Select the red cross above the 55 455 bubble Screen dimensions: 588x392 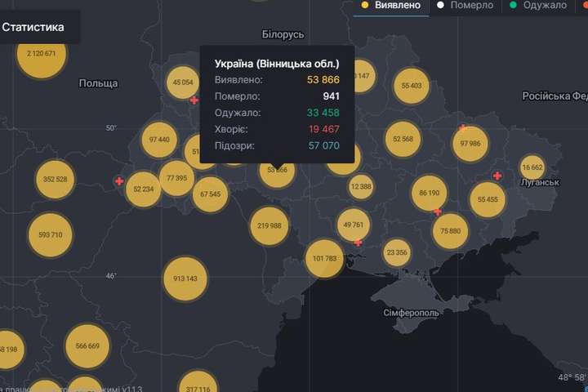497,176
